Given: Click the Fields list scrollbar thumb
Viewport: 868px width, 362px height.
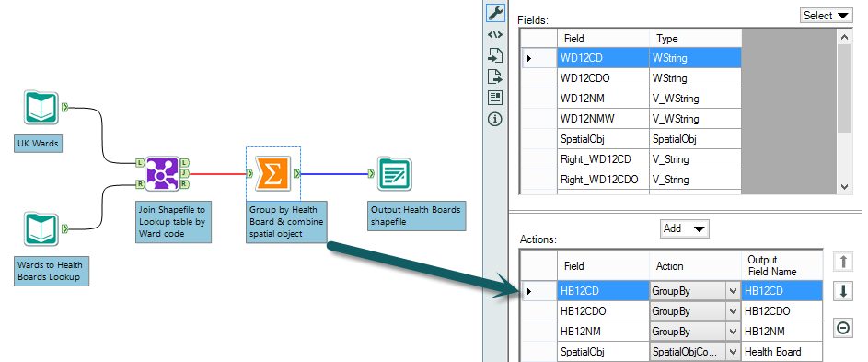Looking at the screenshot, I should (844, 88).
